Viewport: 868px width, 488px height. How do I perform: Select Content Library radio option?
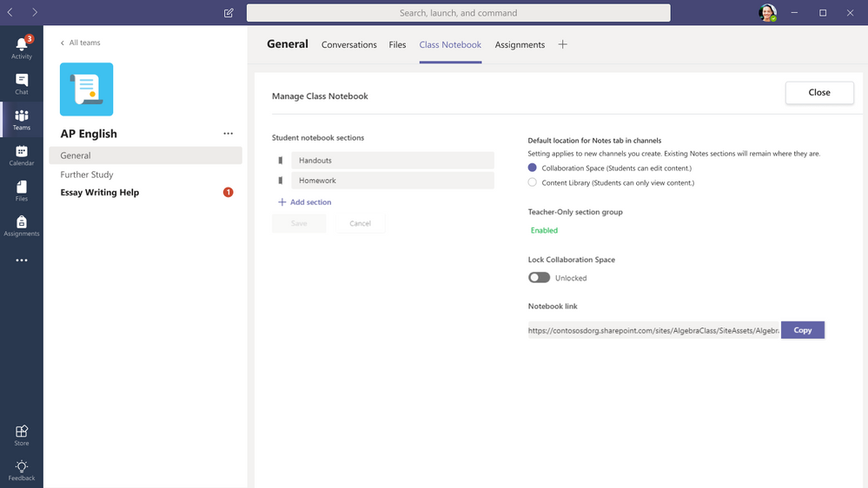coord(533,182)
